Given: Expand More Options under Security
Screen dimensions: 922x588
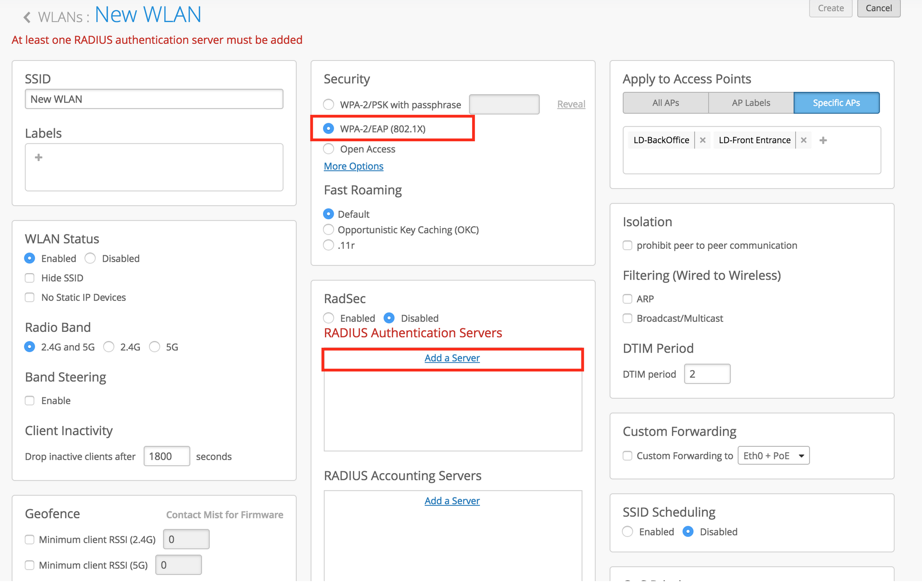Looking at the screenshot, I should coord(353,166).
